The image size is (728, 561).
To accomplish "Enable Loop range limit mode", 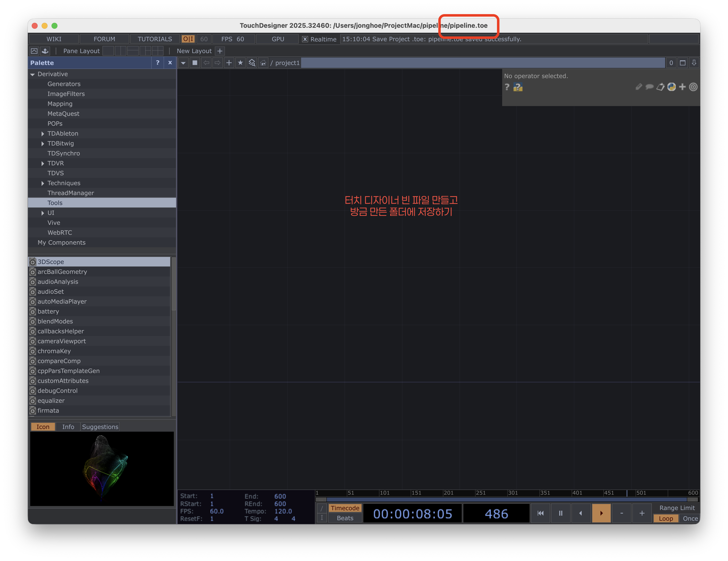I will click(x=666, y=519).
